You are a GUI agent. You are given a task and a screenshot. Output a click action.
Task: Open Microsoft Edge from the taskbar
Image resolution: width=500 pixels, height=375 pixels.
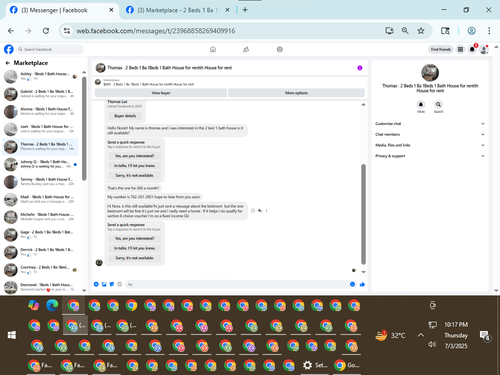point(52,305)
